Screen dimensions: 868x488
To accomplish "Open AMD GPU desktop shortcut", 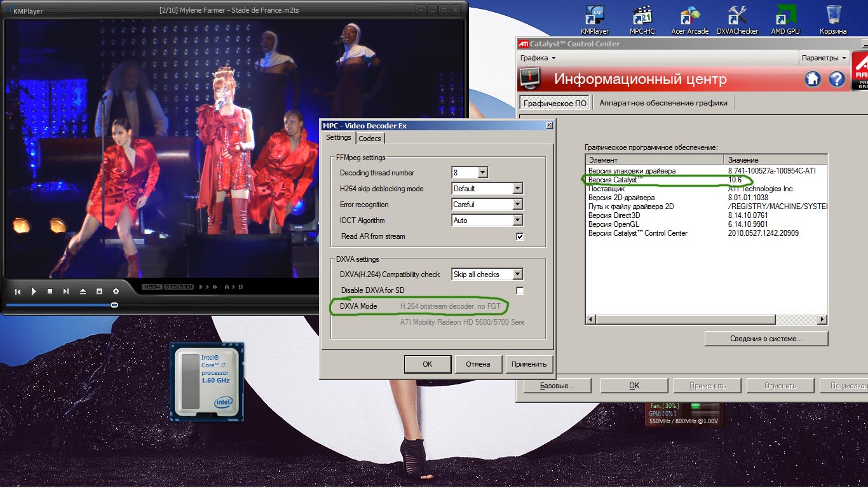I will [x=785, y=20].
